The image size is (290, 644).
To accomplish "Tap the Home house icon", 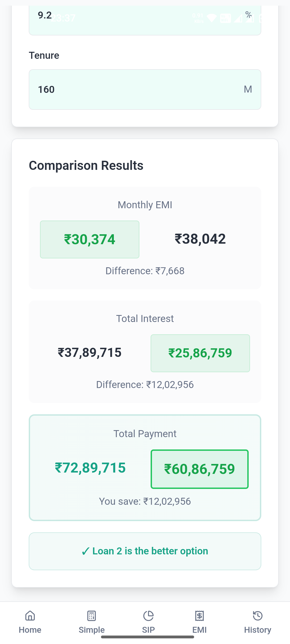I will tap(30, 616).
